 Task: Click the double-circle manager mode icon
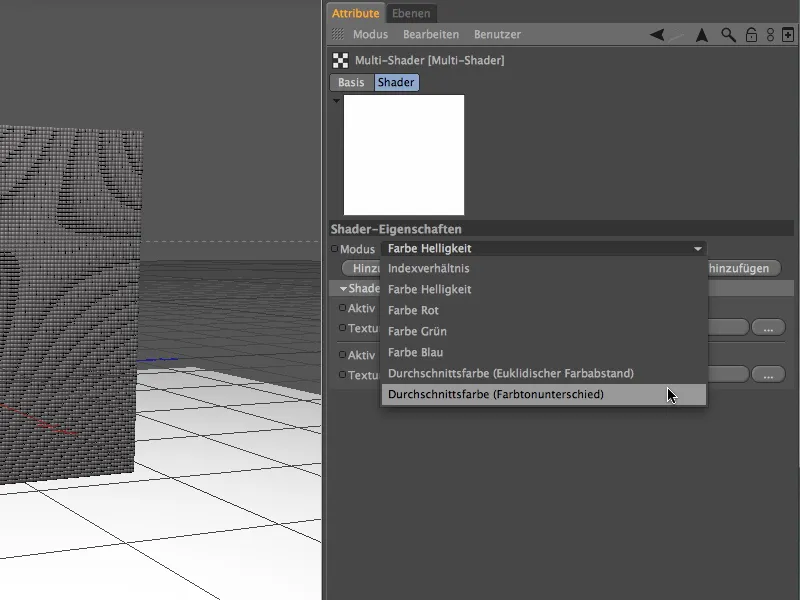pos(768,35)
